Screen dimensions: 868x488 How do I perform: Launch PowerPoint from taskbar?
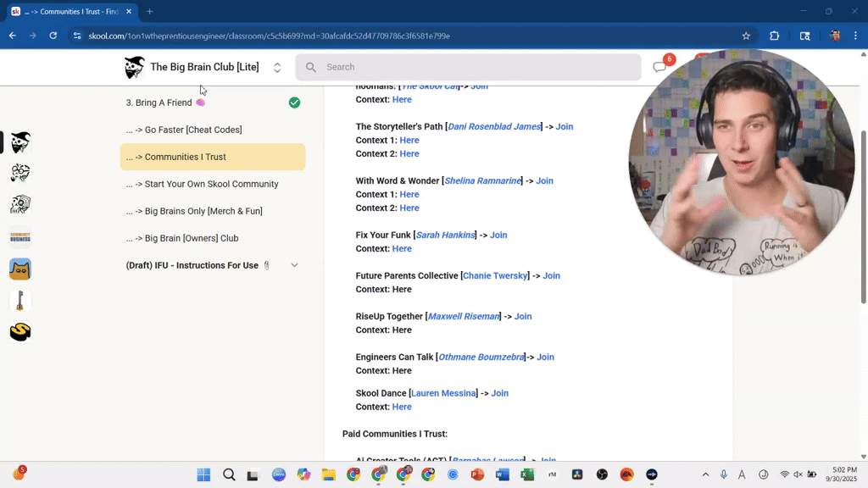[x=477, y=474]
